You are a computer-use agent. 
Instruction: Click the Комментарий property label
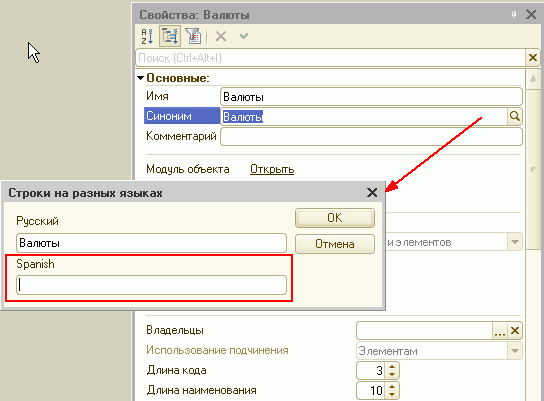[181, 136]
